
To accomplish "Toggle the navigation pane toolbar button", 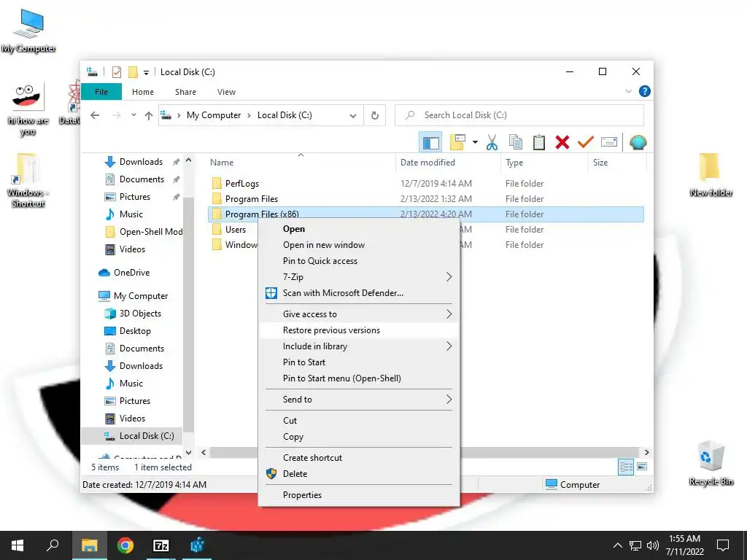I will (x=430, y=142).
